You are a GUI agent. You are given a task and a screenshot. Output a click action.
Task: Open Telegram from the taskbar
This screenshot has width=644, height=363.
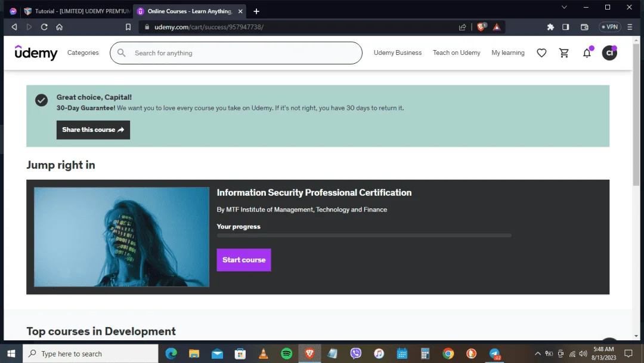click(494, 353)
